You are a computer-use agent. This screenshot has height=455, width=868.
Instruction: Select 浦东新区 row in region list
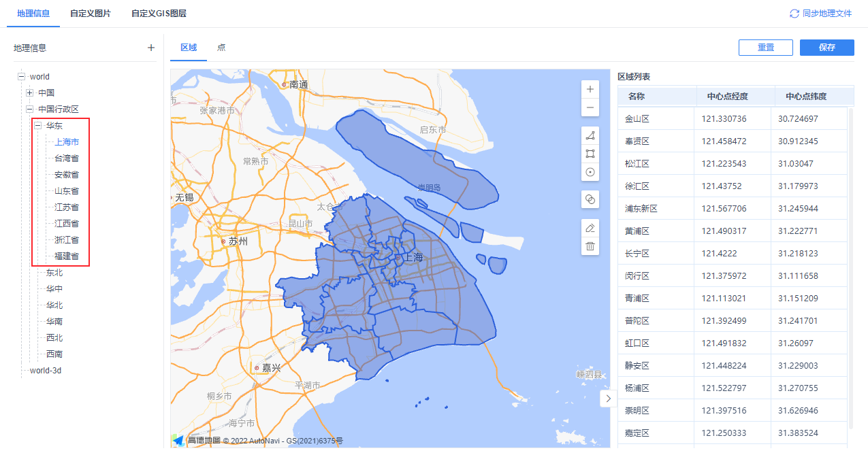(733, 209)
